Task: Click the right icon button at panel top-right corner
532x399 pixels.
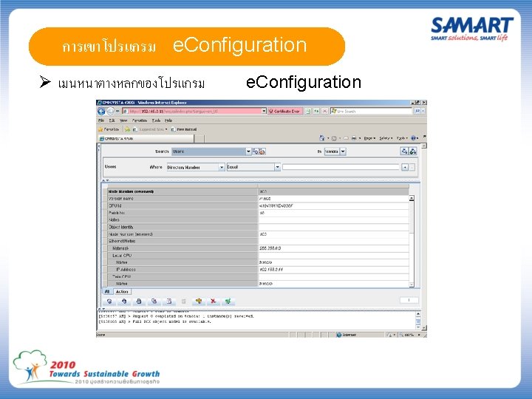Action: 413,151
